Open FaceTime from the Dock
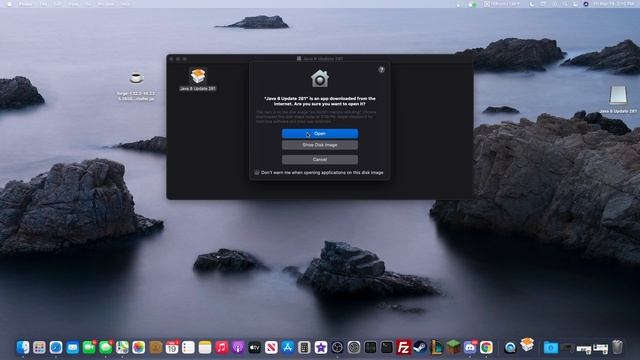Viewport: 640px width, 360px height. click(x=89, y=347)
